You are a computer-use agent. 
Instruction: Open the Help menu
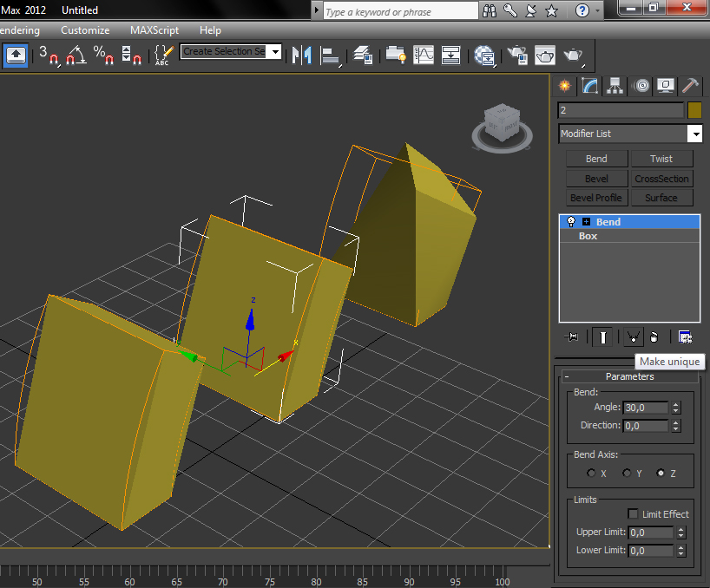coord(210,30)
